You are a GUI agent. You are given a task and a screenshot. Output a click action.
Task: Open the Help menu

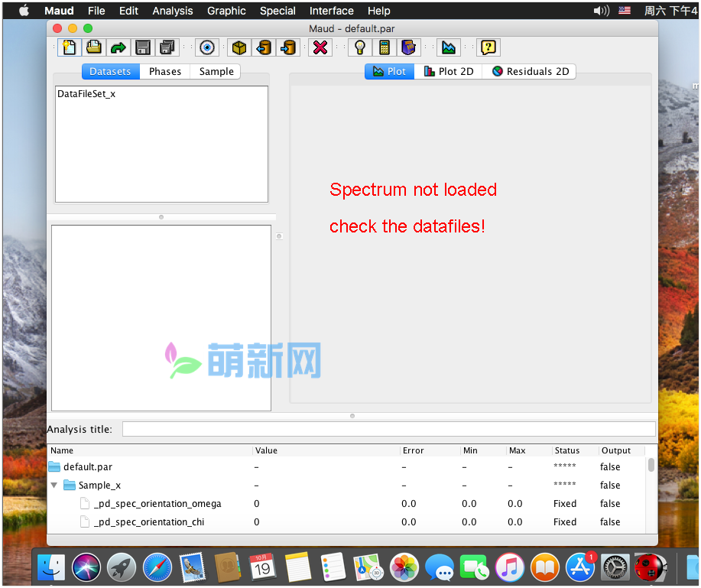pos(378,11)
